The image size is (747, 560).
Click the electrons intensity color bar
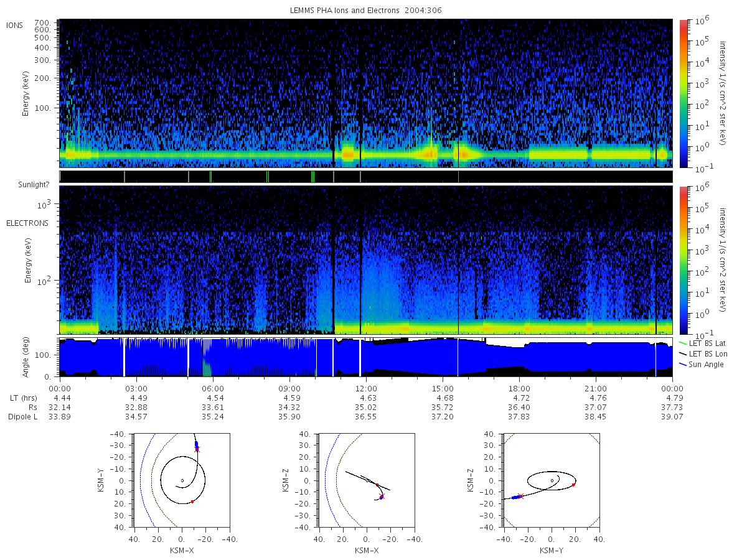(683, 259)
